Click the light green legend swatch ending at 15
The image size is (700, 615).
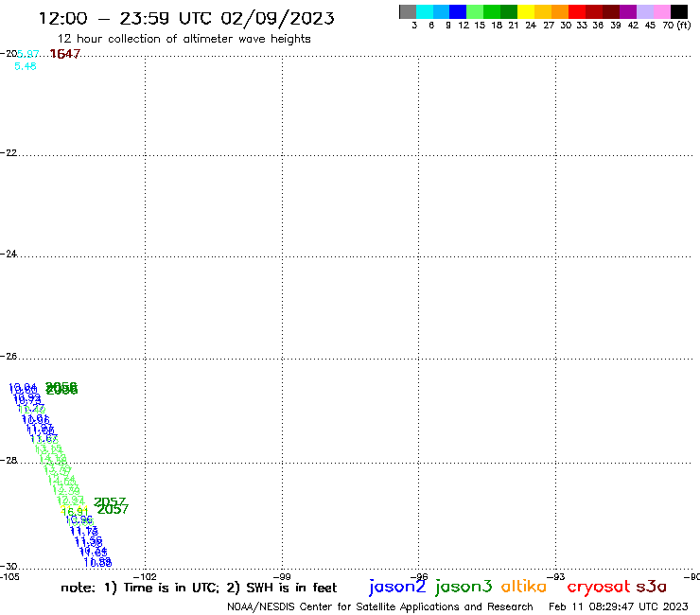click(x=476, y=11)
